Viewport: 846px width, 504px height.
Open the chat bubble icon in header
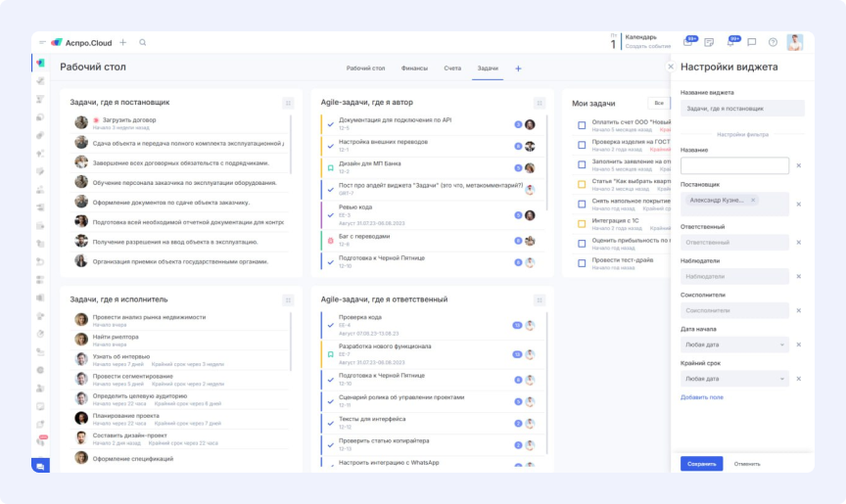tap(752, 43)
